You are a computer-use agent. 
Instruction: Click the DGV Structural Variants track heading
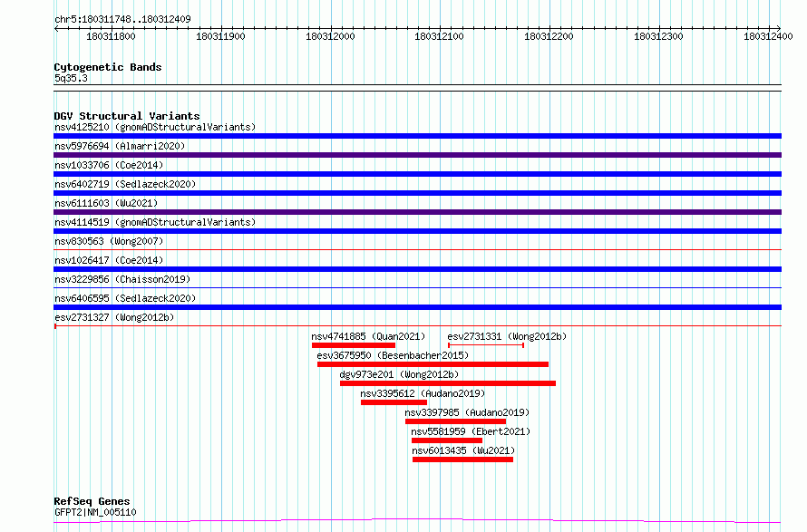127,116
